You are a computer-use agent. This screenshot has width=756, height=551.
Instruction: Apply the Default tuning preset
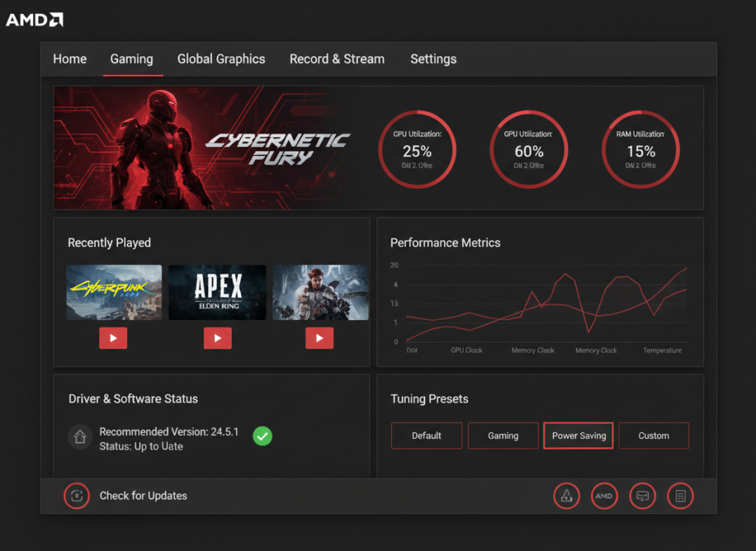click(427, 436)
